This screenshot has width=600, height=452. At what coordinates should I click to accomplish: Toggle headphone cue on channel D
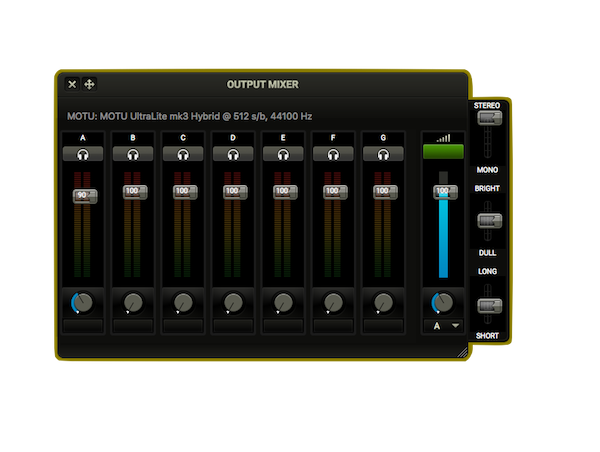[x=233, y=154]
